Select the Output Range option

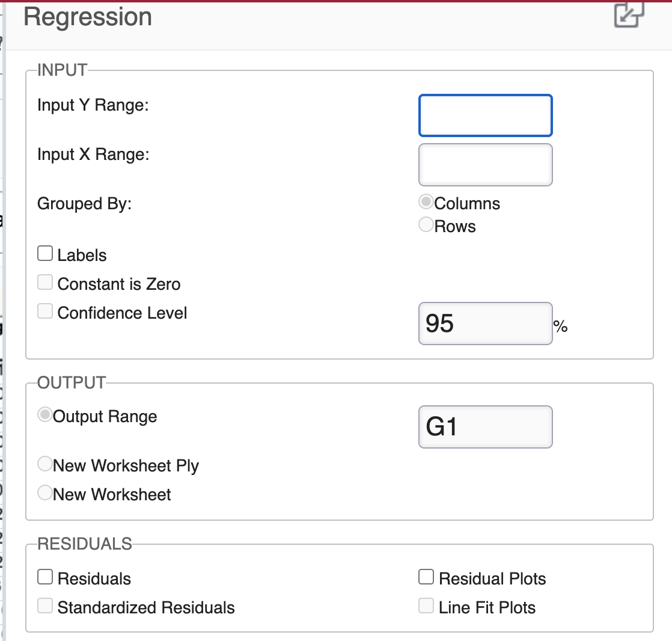[44, 414]
